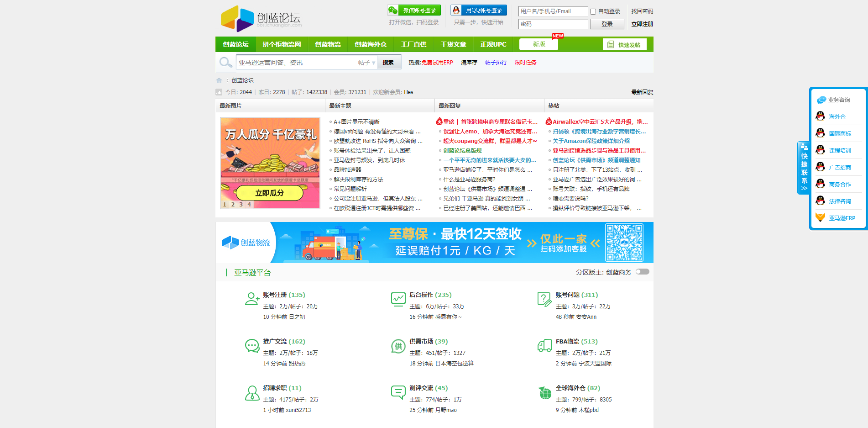Click the 搜索 button
The image size is (868, 428).
click(x=388, y=63)
